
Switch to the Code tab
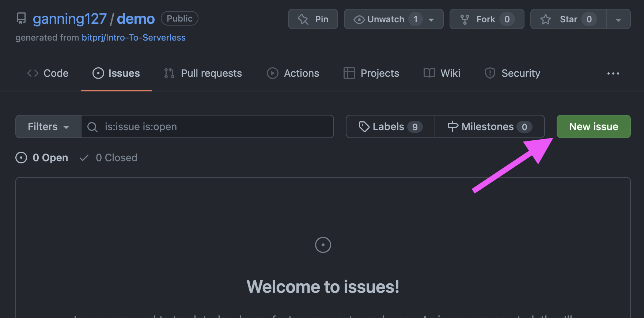(x=48, y=73)
